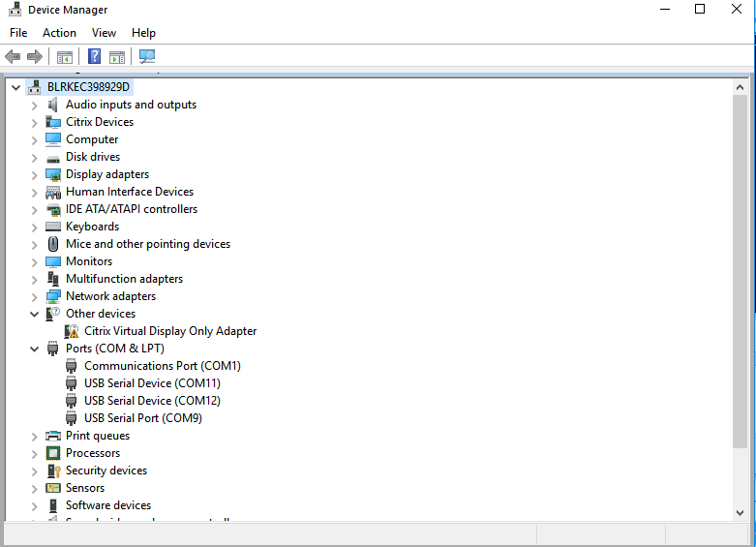This screenshot has height=547, width=756.
Task: Select Citrix Virtual Display Only Adapter text
Action: 170,331
